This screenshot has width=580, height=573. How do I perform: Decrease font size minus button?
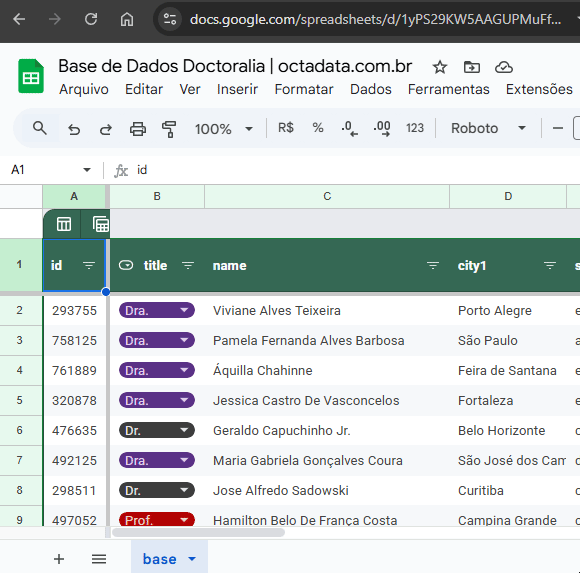[558, 128]
